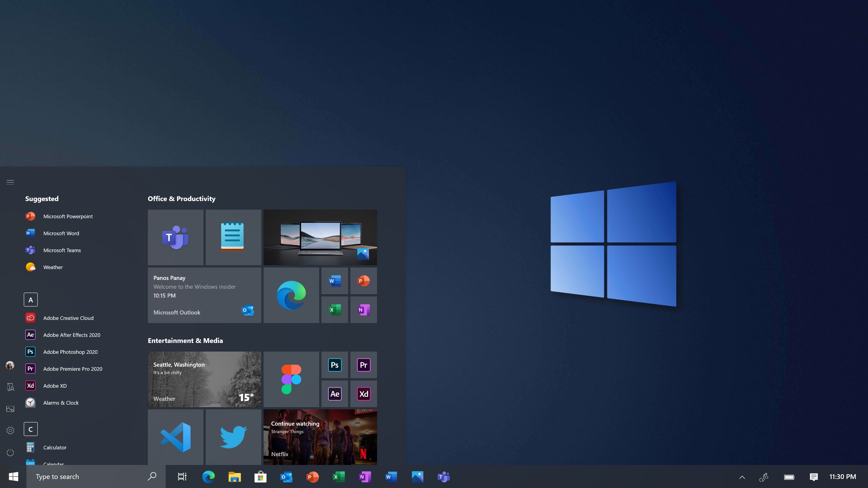
Task: Click the search magnifier icon
Action: (152, 476)
